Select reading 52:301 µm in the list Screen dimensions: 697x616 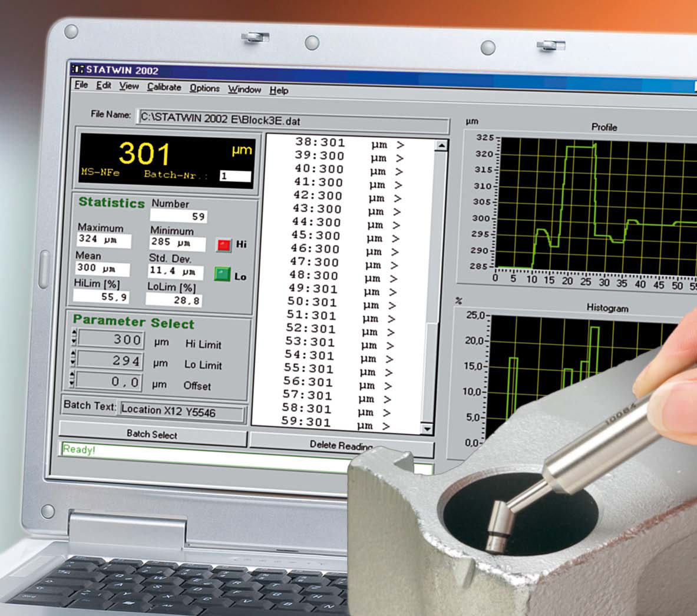pos(341,330)
